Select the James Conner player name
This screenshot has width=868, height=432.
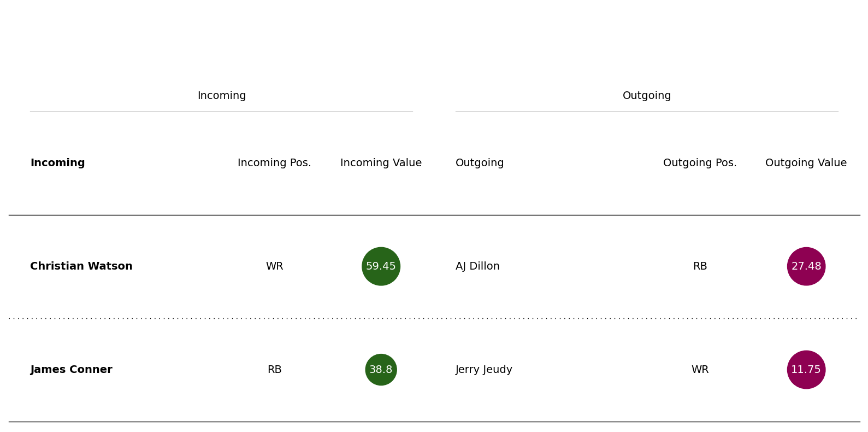pos(71,370)
